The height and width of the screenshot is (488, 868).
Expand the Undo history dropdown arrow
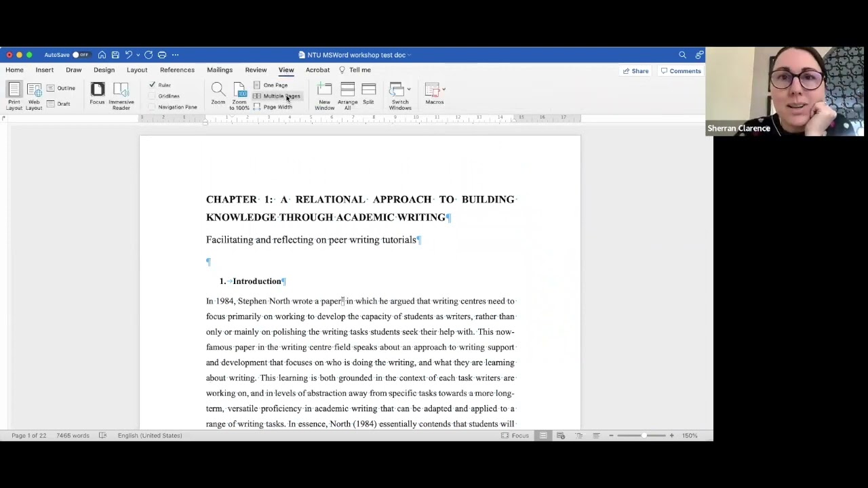(x=138, y=55)
